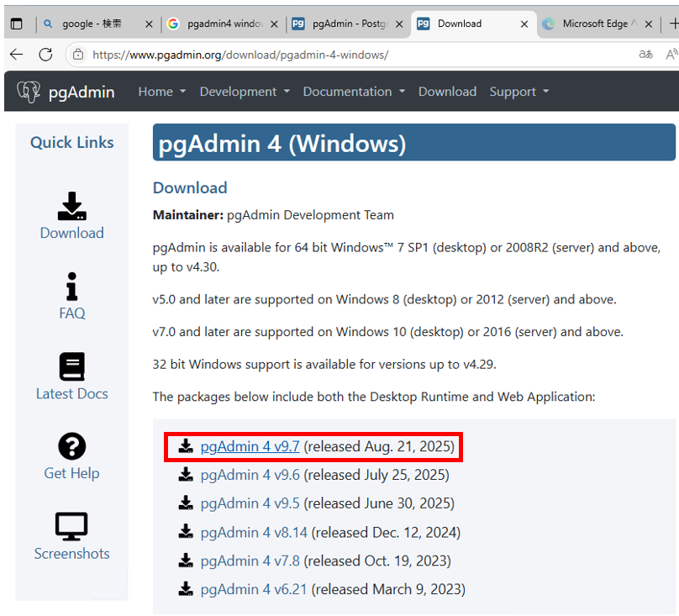Click the FAQ text link in Quick Links
679x616 pixels.
[72, 313]
